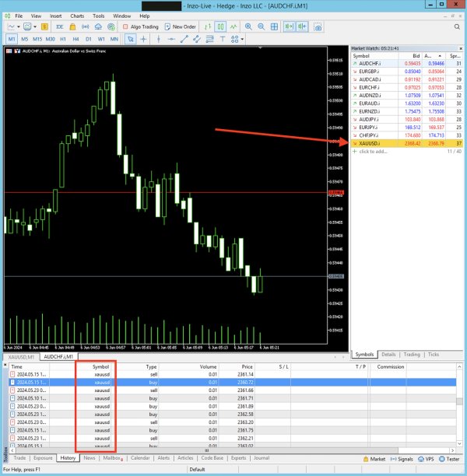Open the chart profiles icon

point(27,26)
